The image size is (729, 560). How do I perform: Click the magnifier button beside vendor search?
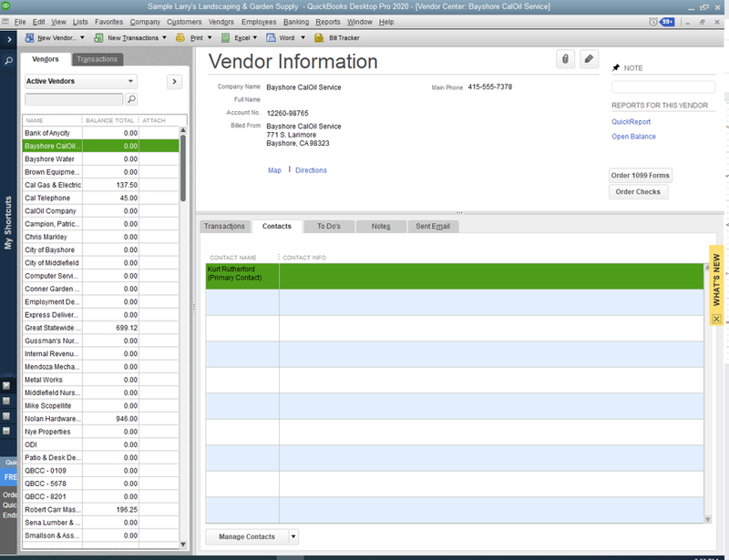tap(131, 99)
